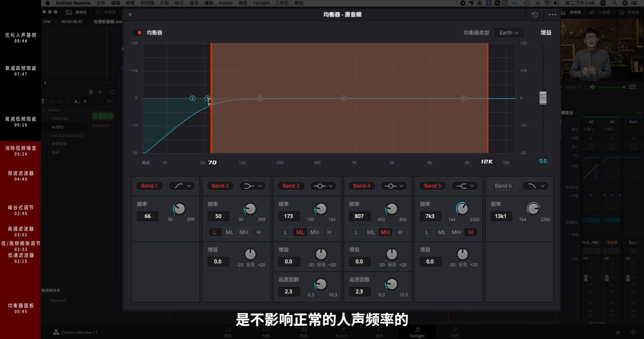Open the effects library panel button
The width and height of the screenshot is (644, 339).
106,12
